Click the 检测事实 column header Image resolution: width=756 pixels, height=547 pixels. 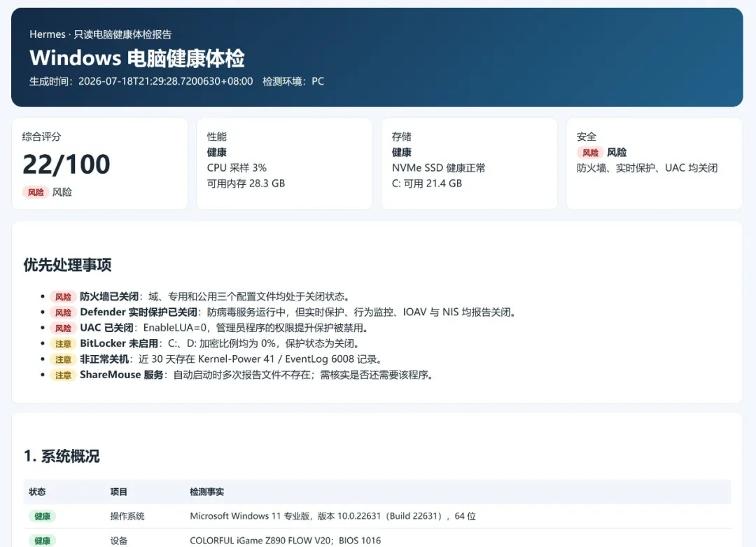pos(206,492)
